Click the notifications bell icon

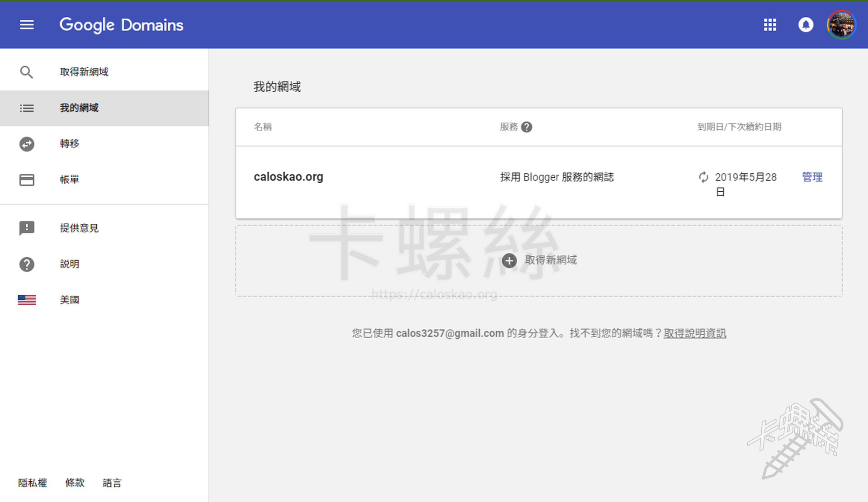point(806,25)
